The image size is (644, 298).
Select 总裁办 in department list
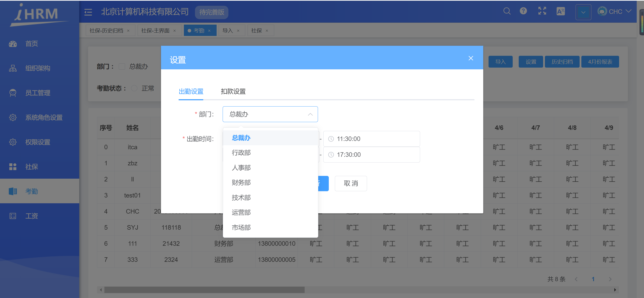pyautogui.click(x=270, y=138)
